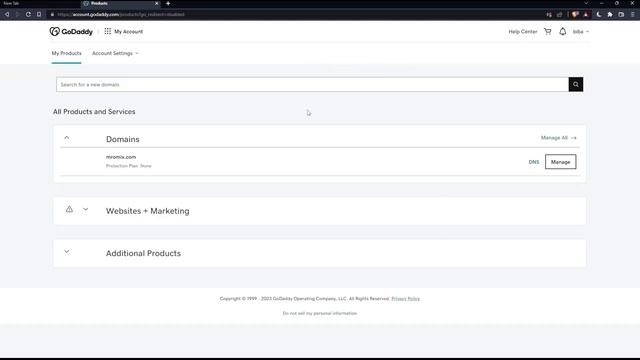This screenshot has height=360, width=640.
Task: Open the Brave Shields lion icon
Action: (575, 14)
